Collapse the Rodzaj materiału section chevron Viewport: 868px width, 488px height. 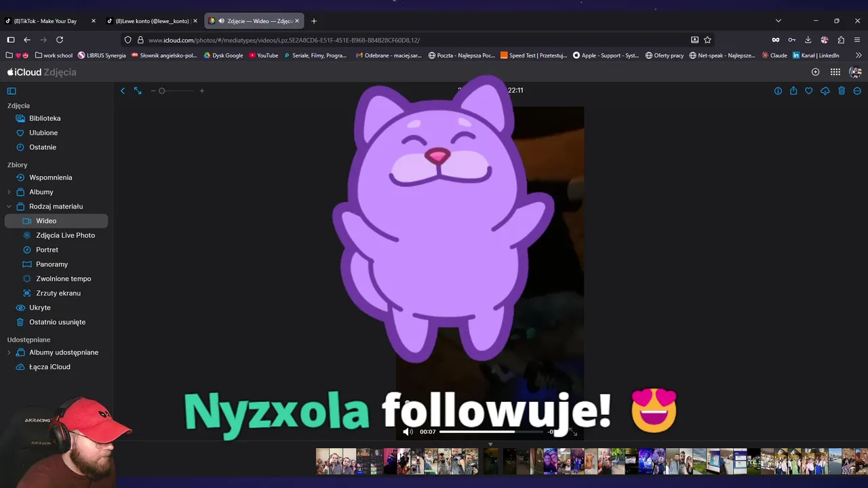9,206
